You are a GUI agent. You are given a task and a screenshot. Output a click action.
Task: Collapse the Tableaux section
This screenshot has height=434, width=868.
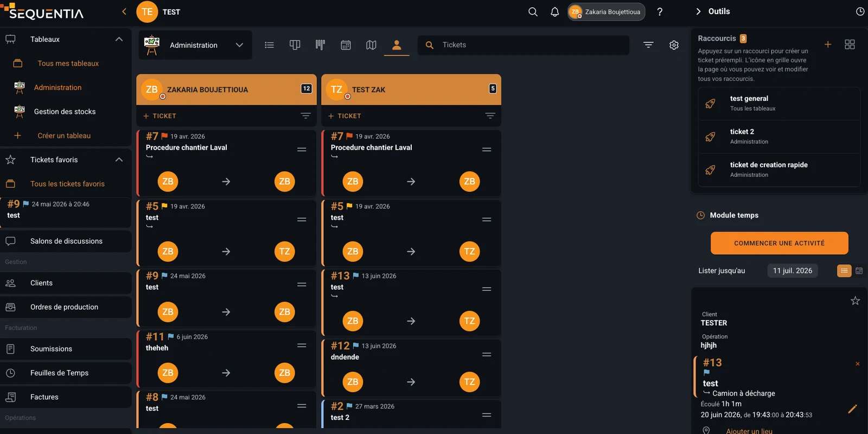pos(119,39)
